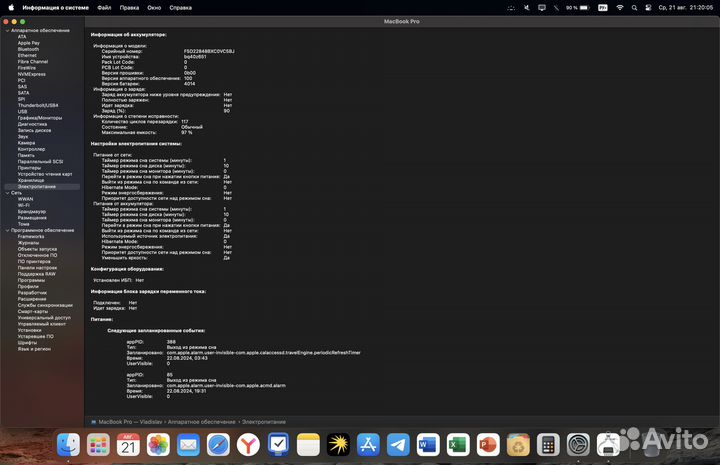
Task: Open Spotlight search in menu bar
Action: pos(634,7)
